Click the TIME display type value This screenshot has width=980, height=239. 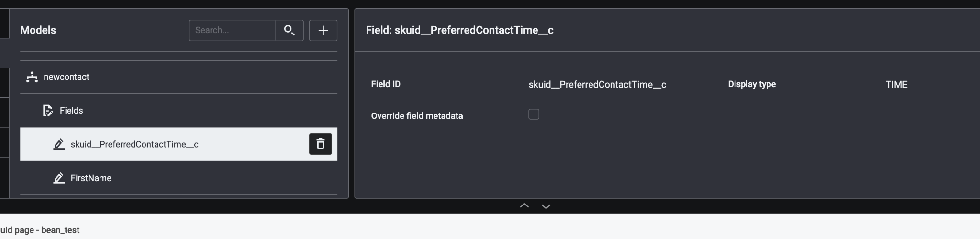(x=896, y=85)
